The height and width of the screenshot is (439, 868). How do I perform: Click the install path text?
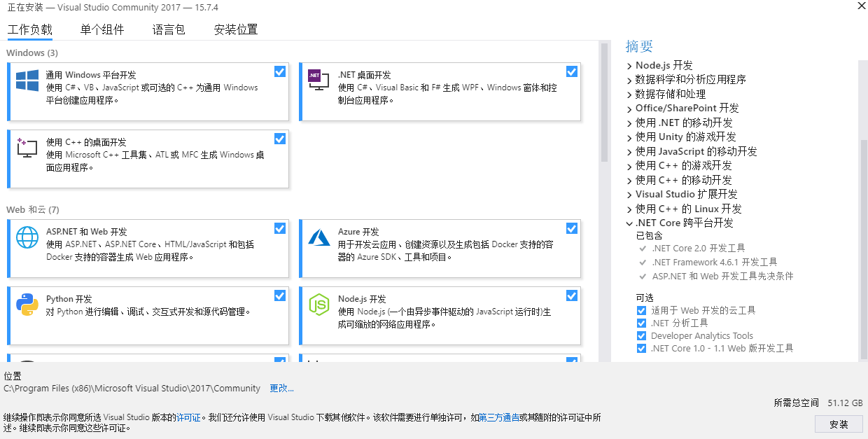132,389
